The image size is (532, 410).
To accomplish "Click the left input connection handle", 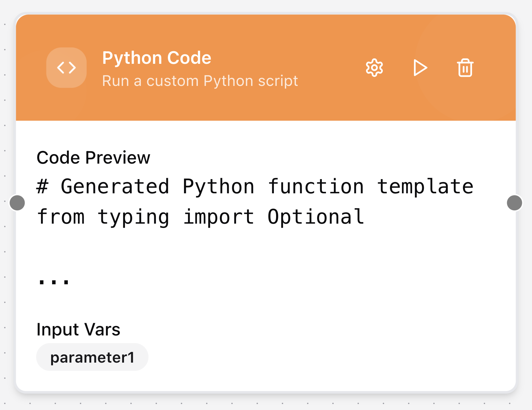I will click(17, 202).
